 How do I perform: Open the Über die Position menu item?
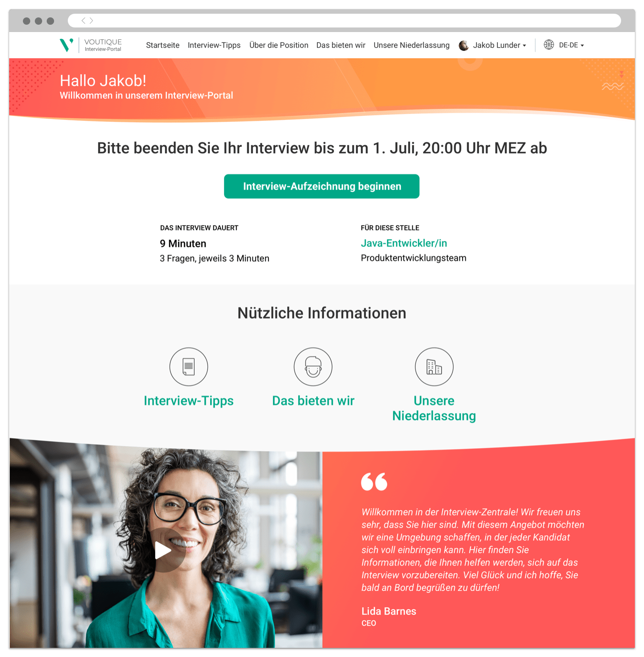(x=279, y=45)
